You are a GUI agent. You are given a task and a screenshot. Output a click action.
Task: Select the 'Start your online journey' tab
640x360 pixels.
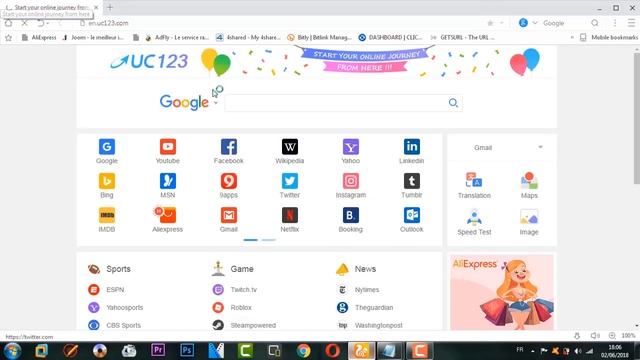point(51,7)
